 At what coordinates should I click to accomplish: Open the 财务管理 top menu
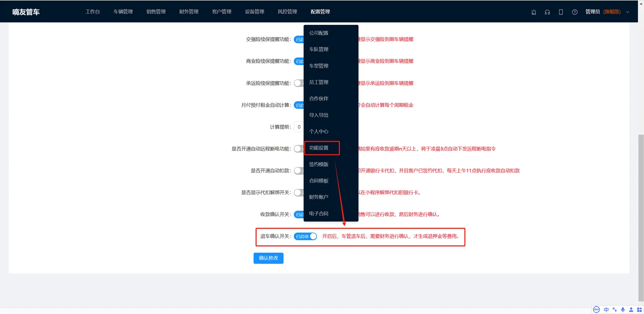189,12
